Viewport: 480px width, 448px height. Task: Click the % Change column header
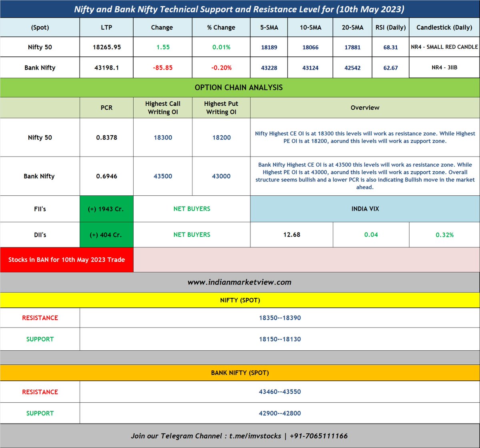221,28
